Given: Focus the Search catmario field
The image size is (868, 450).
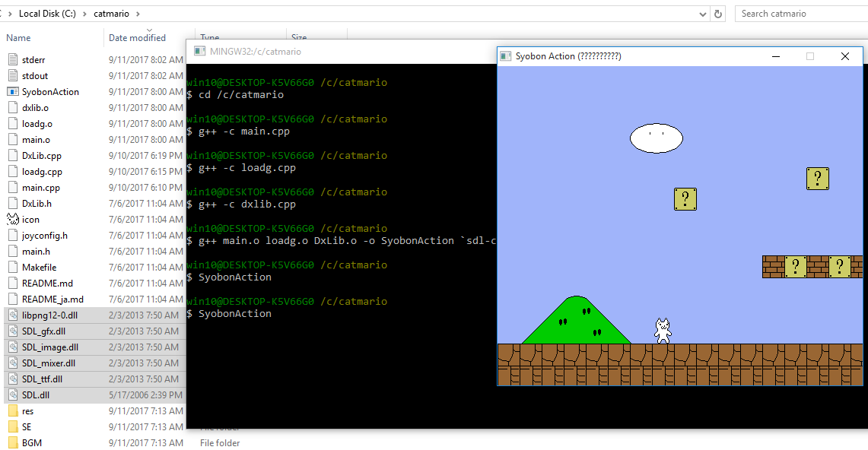Looking at the screenshot, I should 801,14.
